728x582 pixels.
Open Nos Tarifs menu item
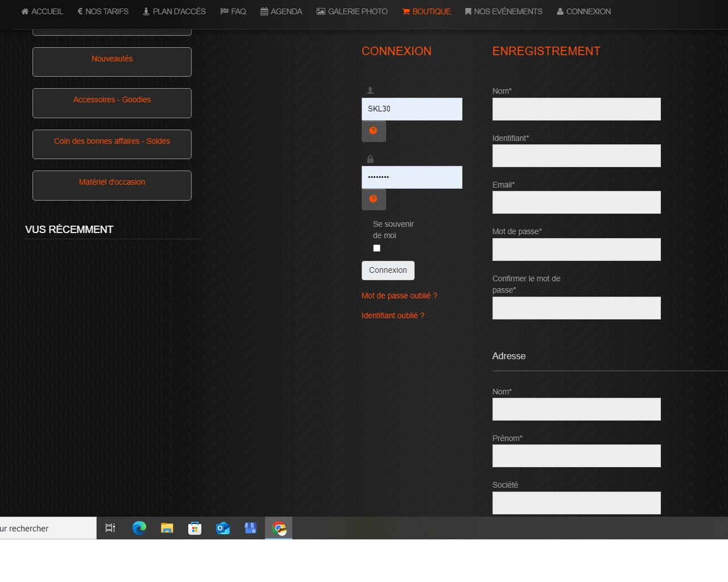coord(103,11)
